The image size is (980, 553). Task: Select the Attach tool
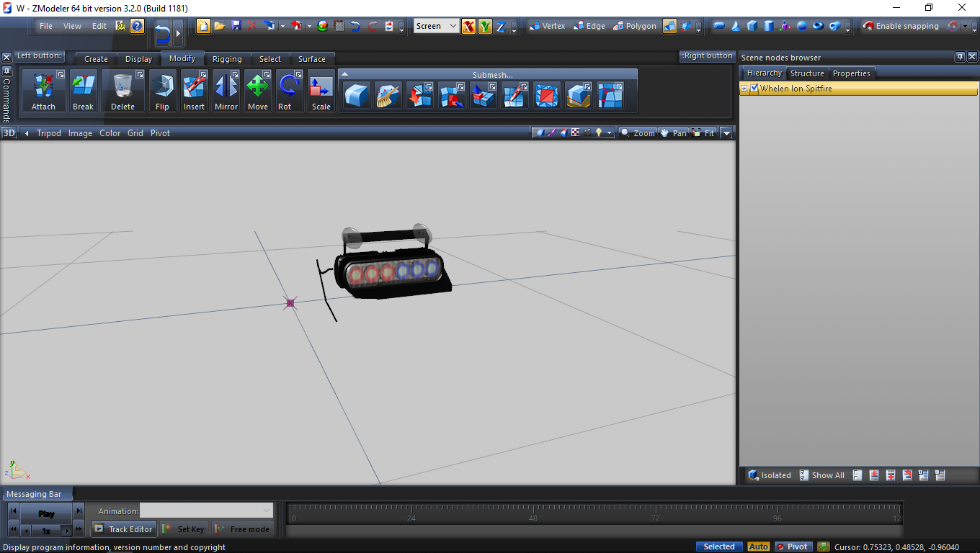tap(43, 91)
